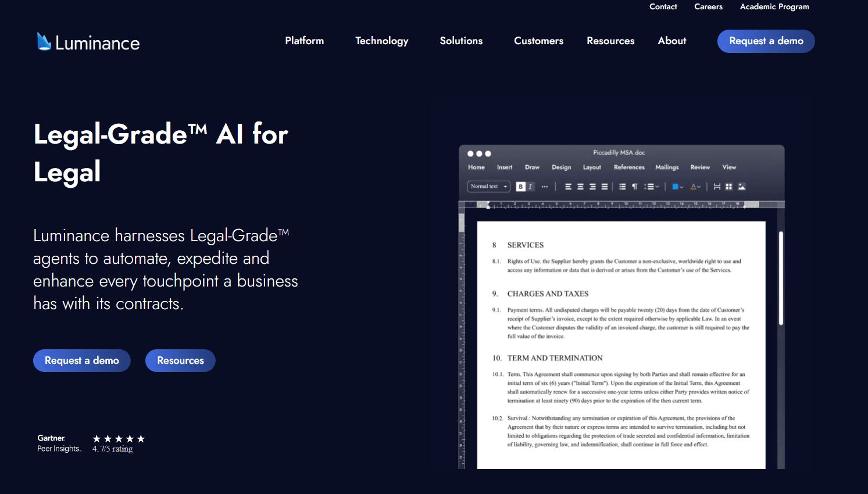Open View tab in document window
Image resolution: width=868 pixels, height=494 pixels.
click(x=729, y=167)
